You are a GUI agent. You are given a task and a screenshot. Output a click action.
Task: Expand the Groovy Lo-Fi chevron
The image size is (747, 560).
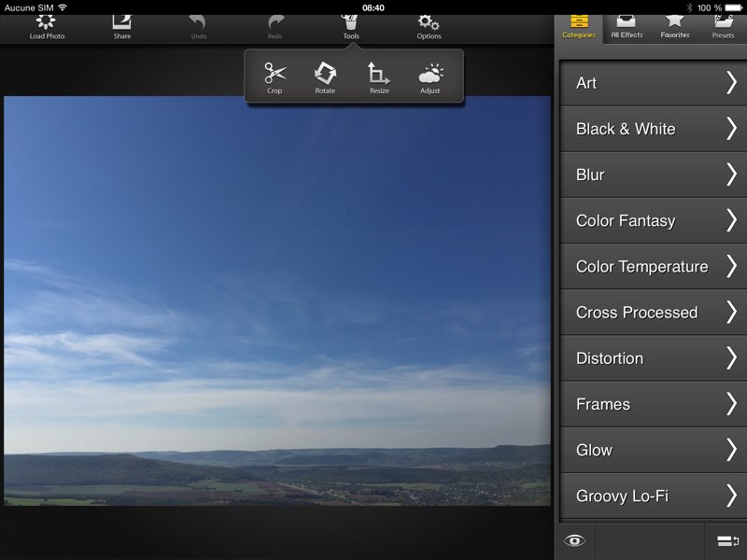[x=732, y=496]
